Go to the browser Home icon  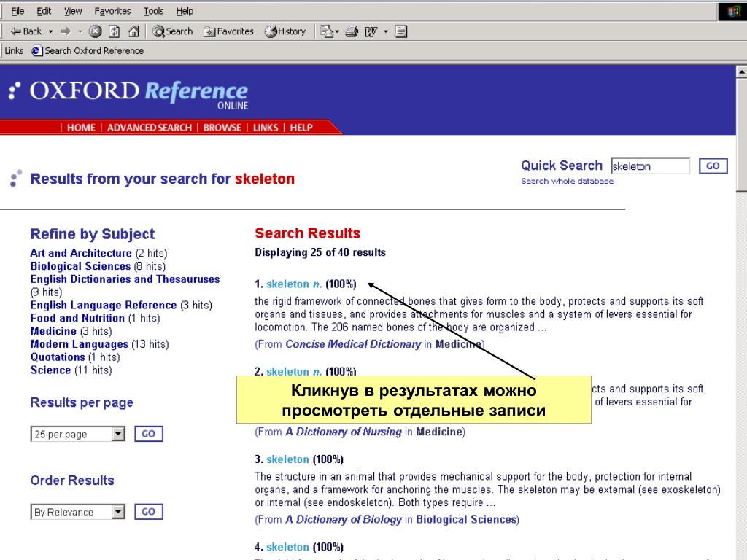point(134,31)
